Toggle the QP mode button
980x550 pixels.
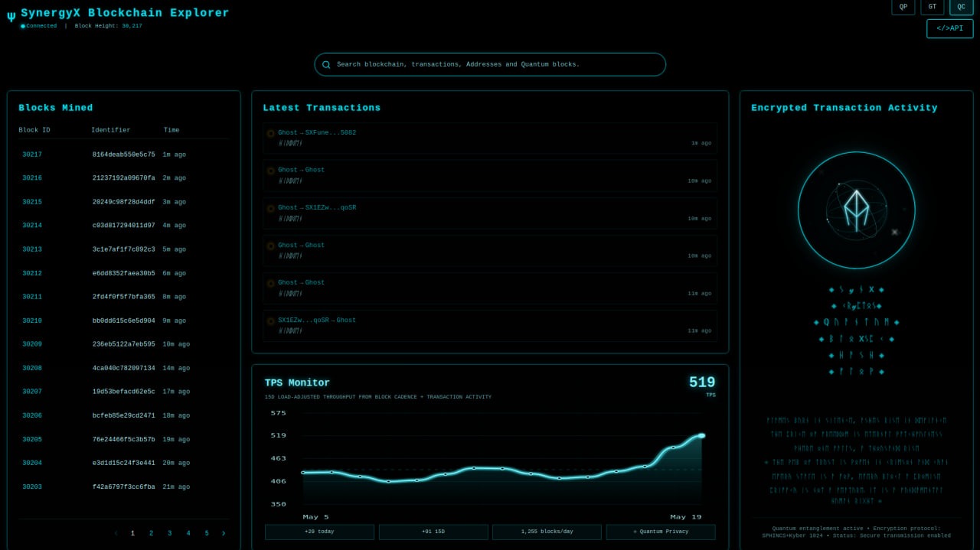click(903, 7)
